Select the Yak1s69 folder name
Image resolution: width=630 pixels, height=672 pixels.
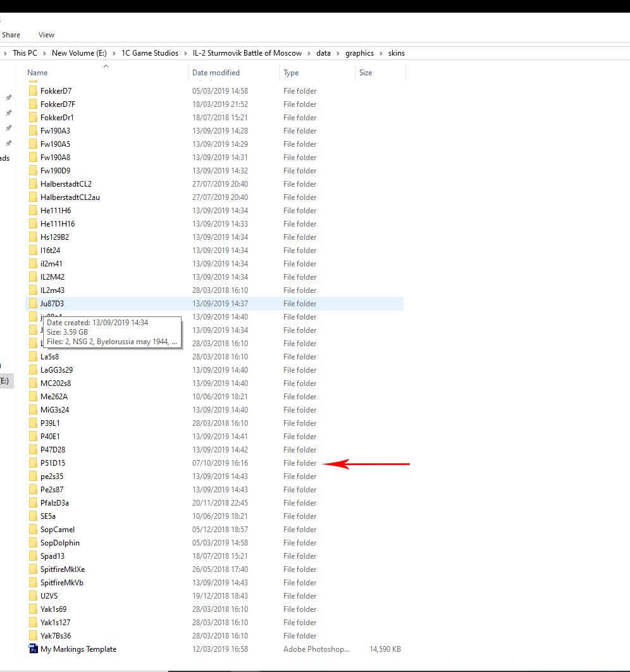point(54,609)
